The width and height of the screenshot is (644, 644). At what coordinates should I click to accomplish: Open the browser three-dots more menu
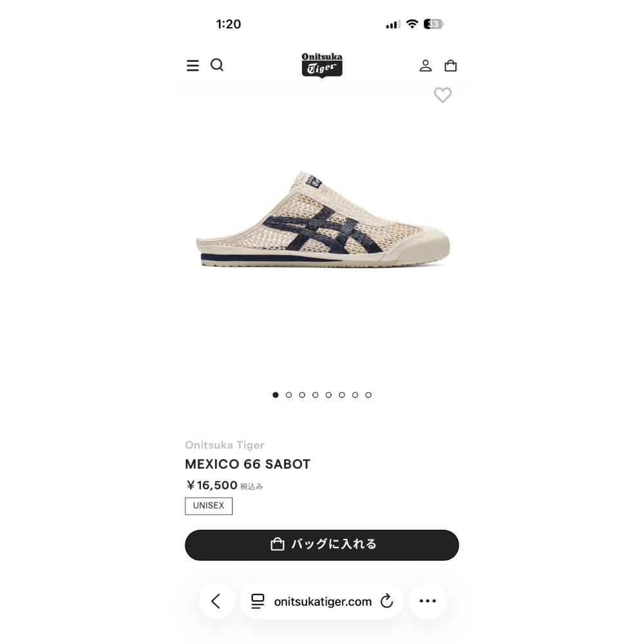[428, 601]
